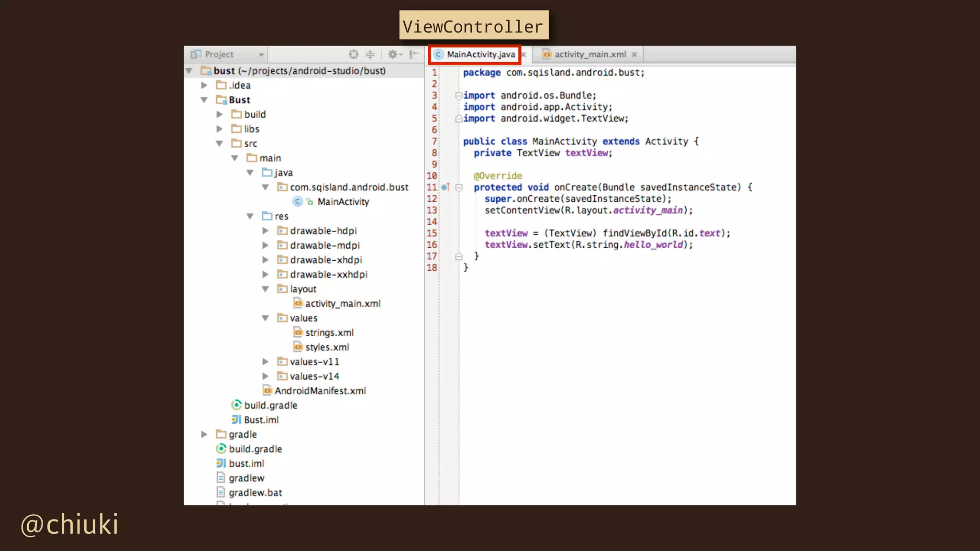The width and height of the screenshot is (980, 551).
Task: Toggle the fold marker on onCreate method
Action: point(459,188)
